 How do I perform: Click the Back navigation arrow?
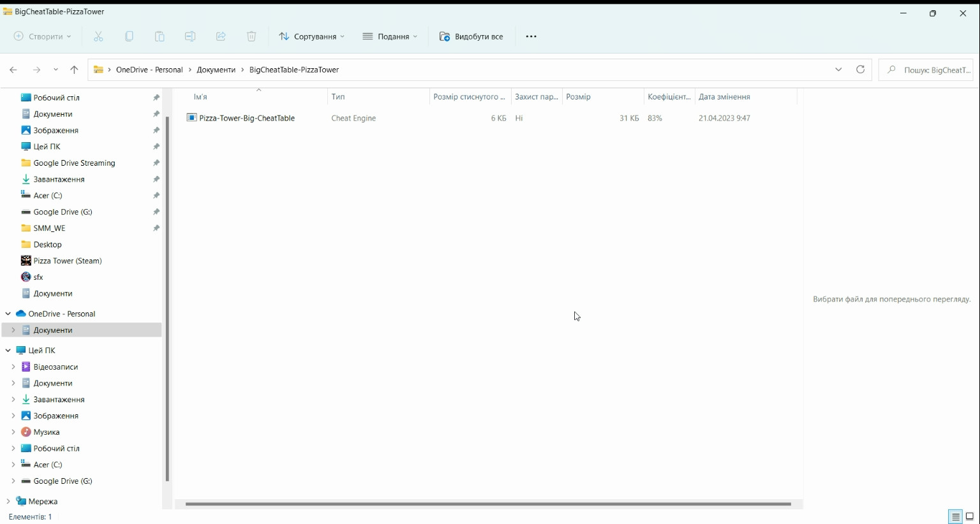point(13,69)
